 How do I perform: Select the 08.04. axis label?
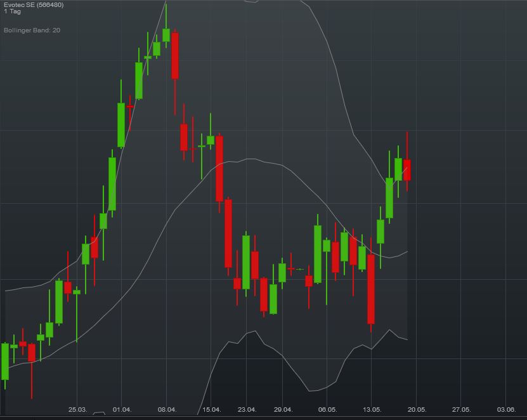(x=169, y=410)
